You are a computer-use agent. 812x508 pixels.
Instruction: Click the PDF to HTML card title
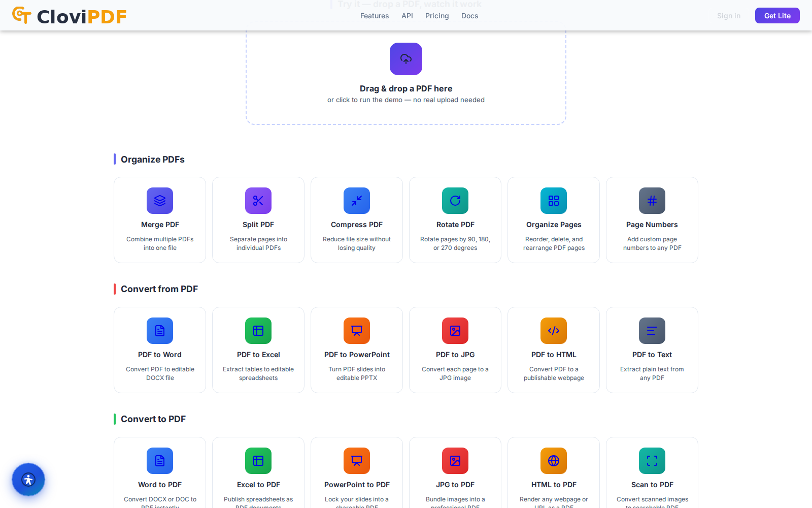pyautogui.click(x=554, y=355)
